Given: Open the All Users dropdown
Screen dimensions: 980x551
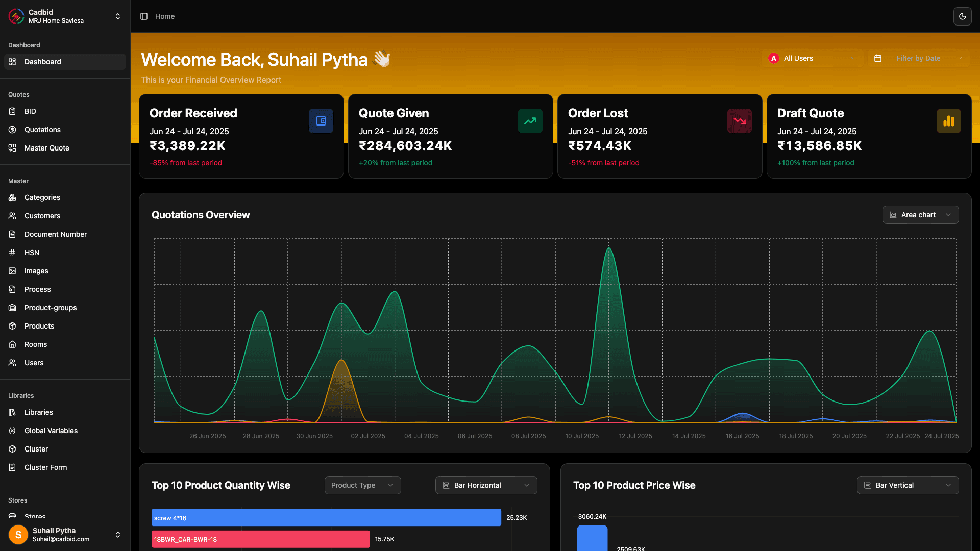Looking at the screenshot, I should click(813, 58).
